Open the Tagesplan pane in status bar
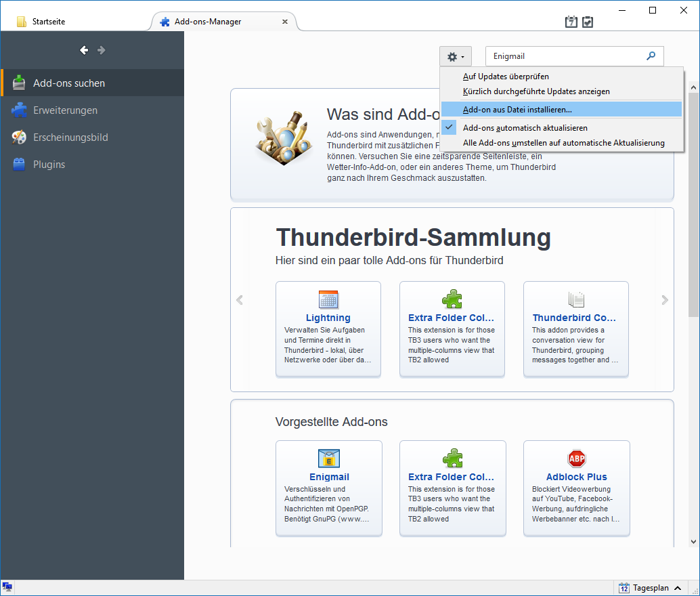 coord(651,588)
